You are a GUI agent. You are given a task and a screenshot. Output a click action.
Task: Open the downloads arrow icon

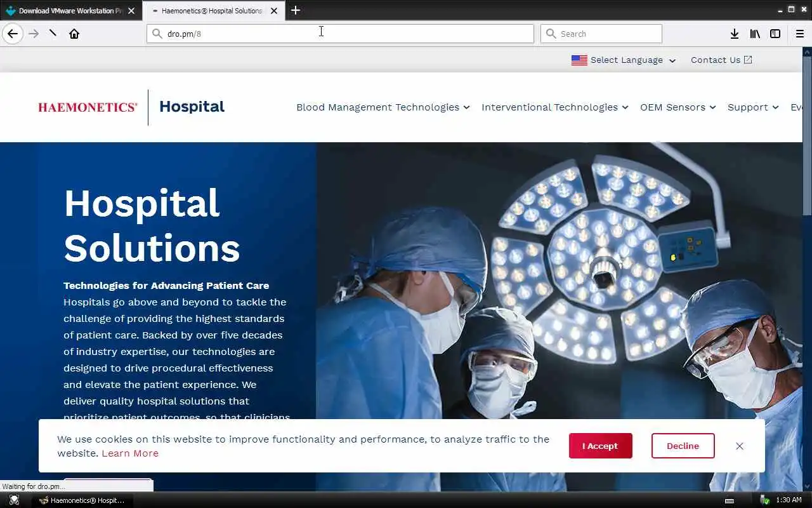point(734,34)
